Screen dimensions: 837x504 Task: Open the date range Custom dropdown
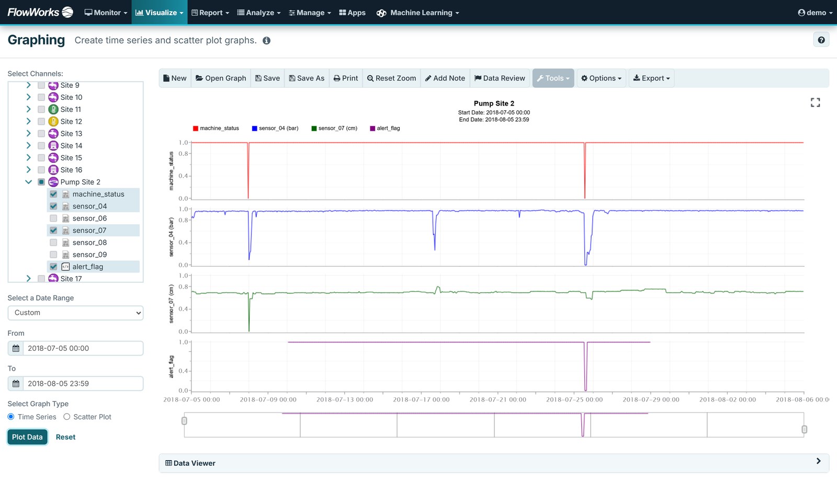75,313
